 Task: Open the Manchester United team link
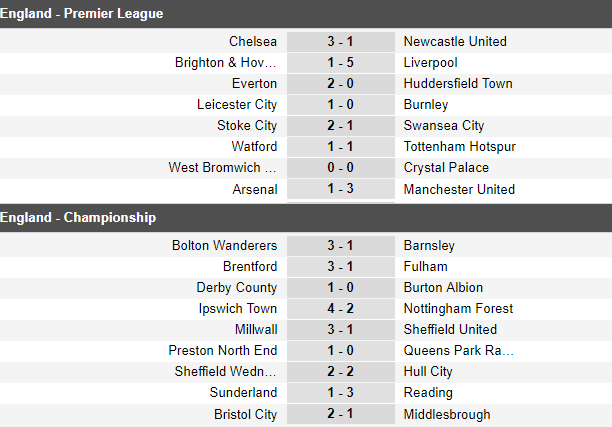459,189
